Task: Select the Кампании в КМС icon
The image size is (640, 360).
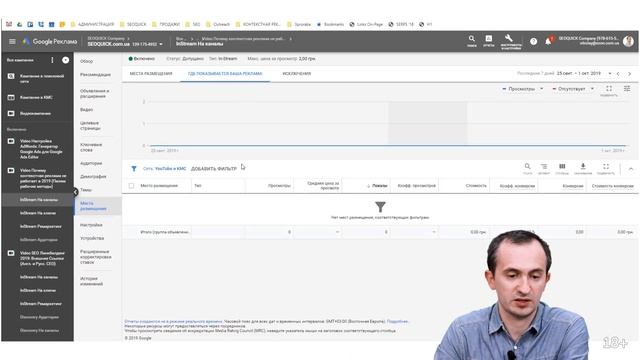Action: click(11, 97)
